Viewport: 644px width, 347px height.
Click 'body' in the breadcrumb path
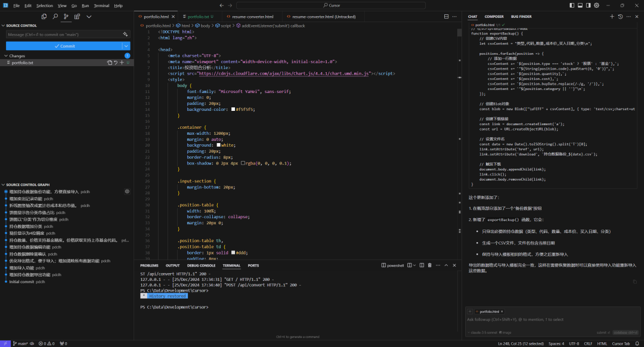click(205, 26)
